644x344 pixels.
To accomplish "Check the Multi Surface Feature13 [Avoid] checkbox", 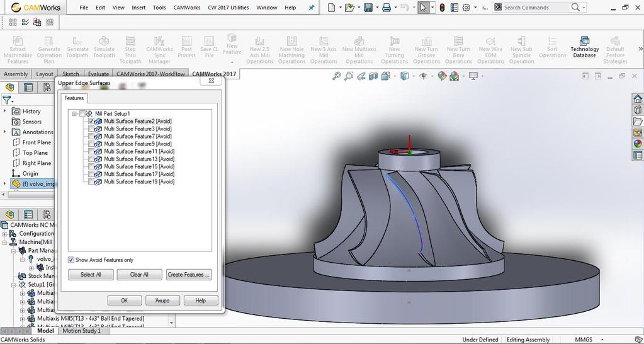I will click(91, 159).
